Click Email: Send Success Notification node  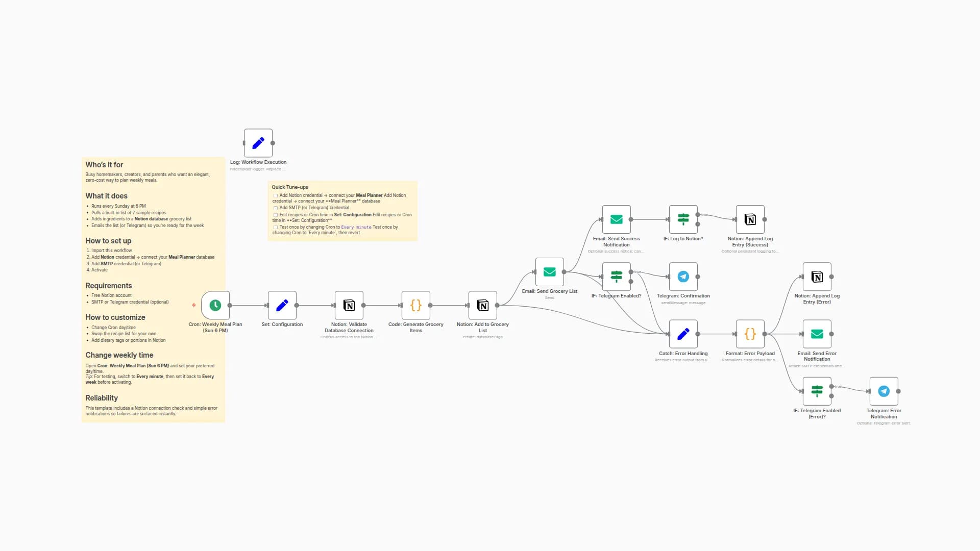coord(616,219)
